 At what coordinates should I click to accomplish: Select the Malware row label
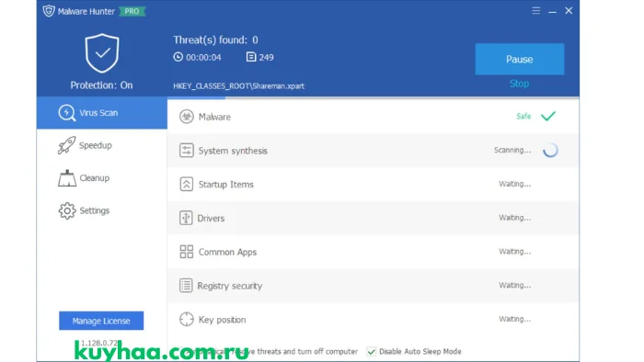click(x=214, y=117)
